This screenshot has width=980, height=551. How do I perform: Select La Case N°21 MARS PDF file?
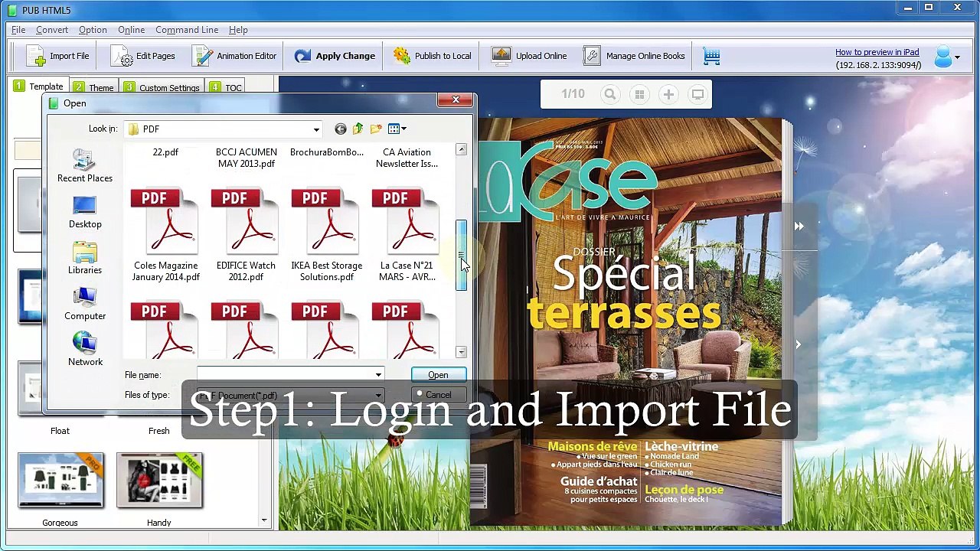(407, 236)
